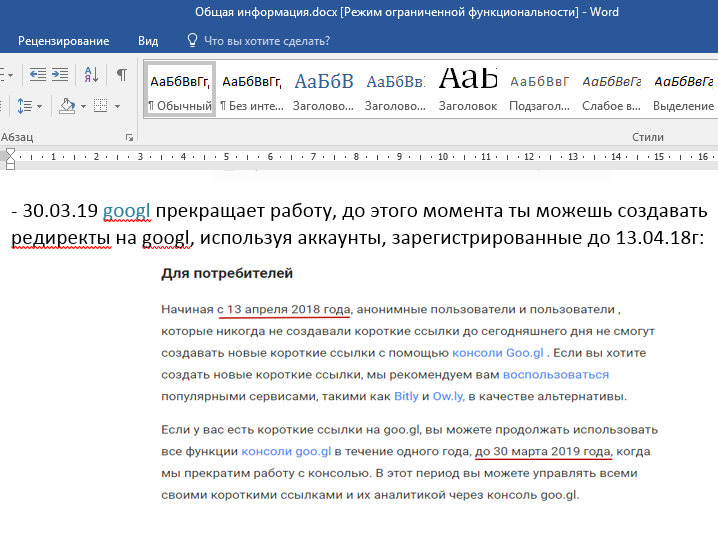Apply the second 'Заголово...' style with smaller blue preview
The height and width of the screenshot is (552, 718).
(x=395, y=89)
